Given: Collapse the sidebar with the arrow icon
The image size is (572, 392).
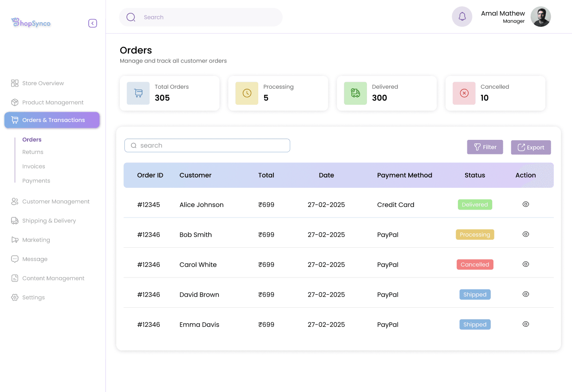Looking at the screenshot, I should (92, 24).
